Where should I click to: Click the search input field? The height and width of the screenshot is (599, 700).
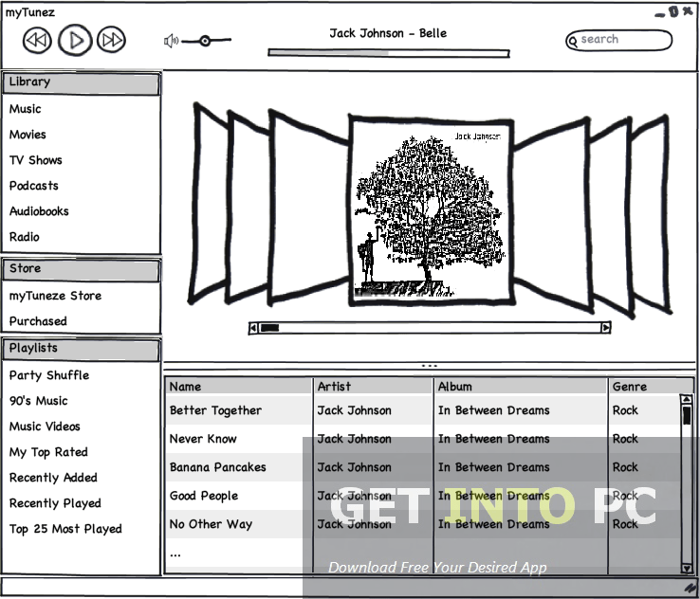point(618,40)
